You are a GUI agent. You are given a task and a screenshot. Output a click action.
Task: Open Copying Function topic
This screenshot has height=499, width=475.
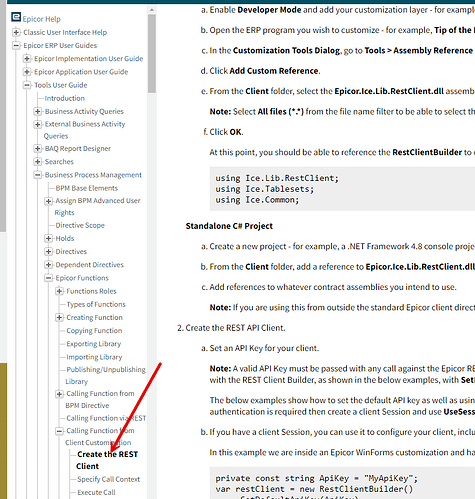coord(94,331)
